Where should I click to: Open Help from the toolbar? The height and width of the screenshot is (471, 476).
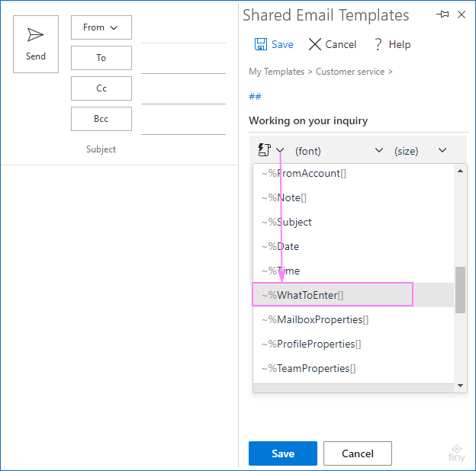point(392,44)
